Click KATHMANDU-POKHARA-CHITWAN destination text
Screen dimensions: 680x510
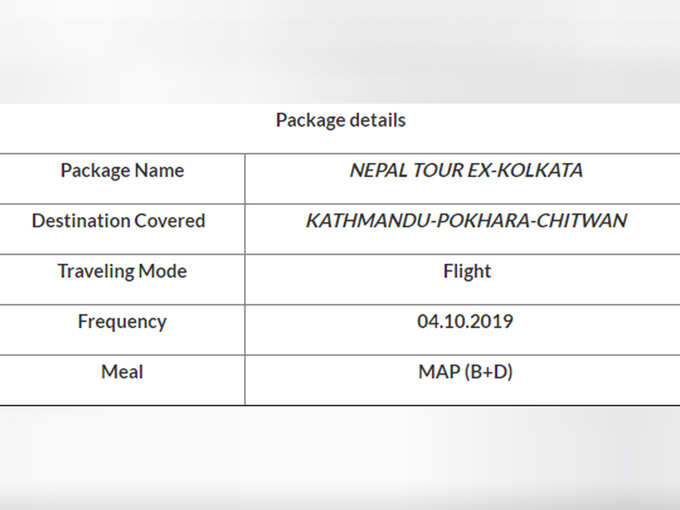466,220
